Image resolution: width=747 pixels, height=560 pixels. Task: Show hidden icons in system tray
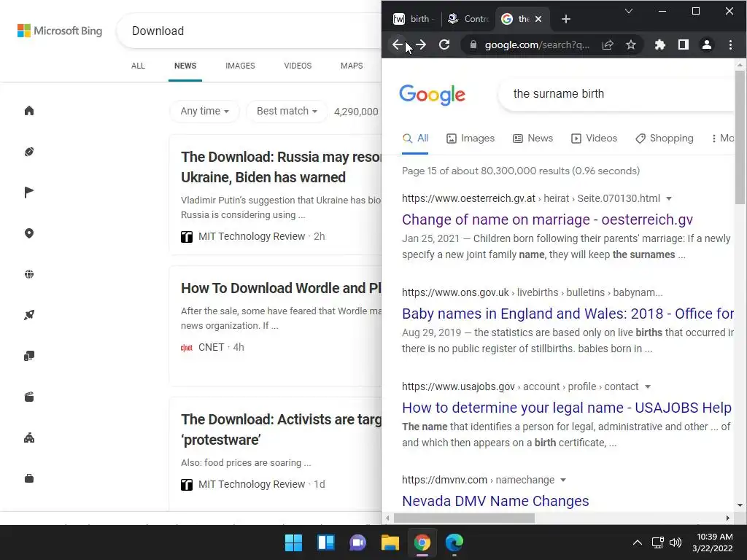click(x=637, y=542)
